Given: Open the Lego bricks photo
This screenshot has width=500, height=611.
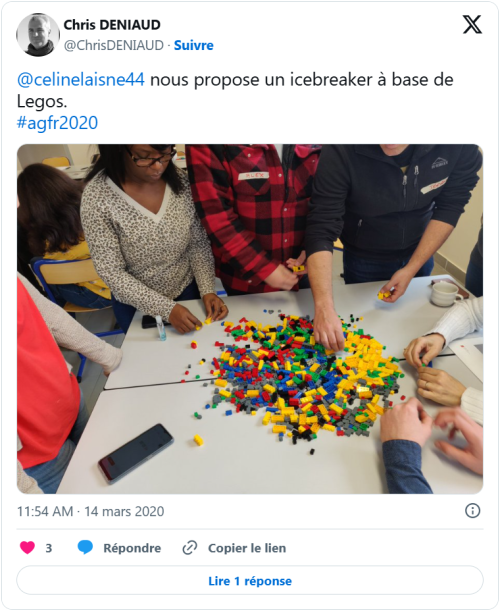Looking at the screenshot, I should pos(250,319).
